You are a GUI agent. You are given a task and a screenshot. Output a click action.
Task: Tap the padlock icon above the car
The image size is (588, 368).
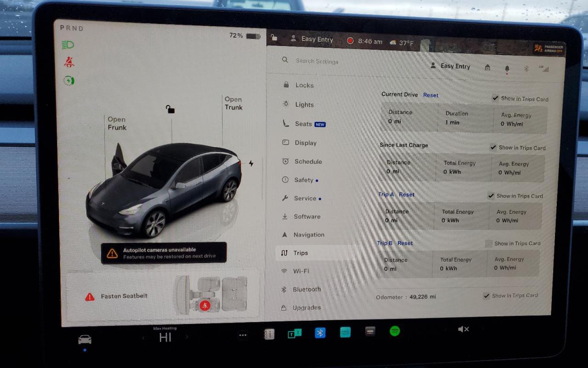tap(170, 109)
